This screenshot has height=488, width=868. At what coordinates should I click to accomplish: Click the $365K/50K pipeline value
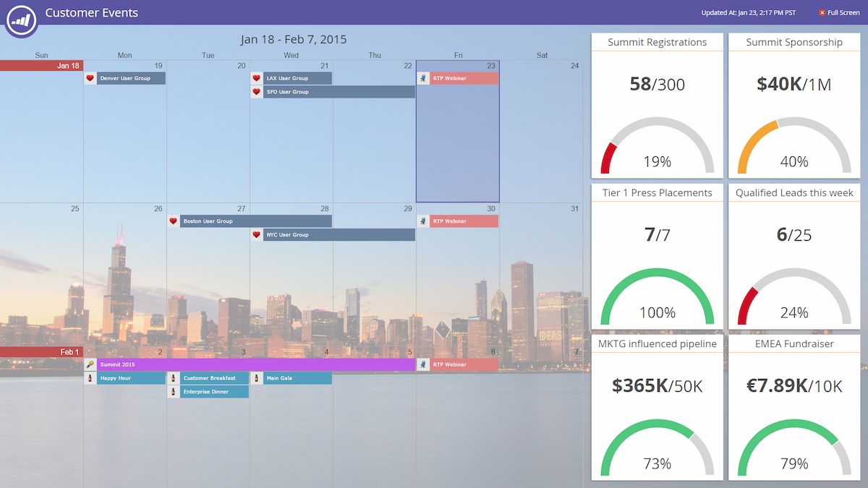coord(657,386)
